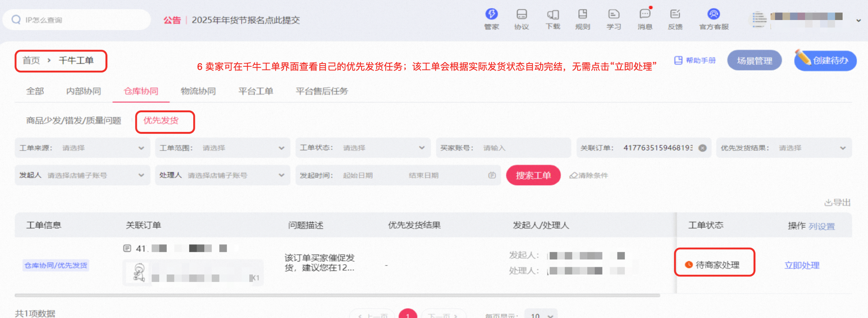Screen dimensions: 868x318
Task: Open the 工单状态 dropdown
Action: pos(363,148)
